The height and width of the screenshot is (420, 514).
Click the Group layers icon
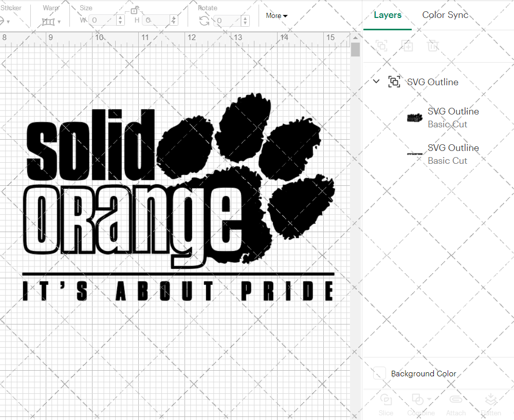381,46
